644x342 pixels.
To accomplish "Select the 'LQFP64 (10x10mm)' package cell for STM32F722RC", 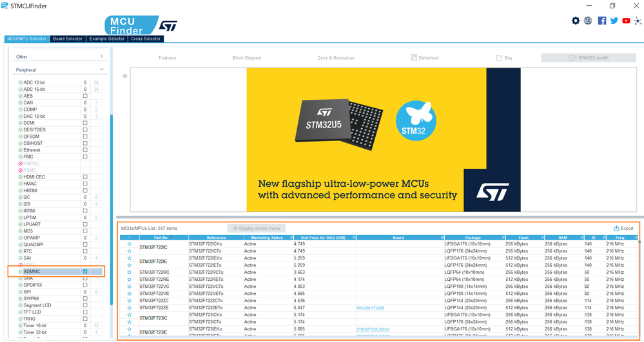I will tap(474, 272).
